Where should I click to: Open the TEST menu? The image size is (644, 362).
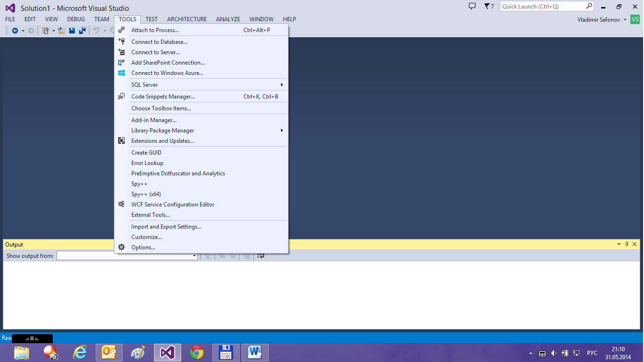coord(152,19)
